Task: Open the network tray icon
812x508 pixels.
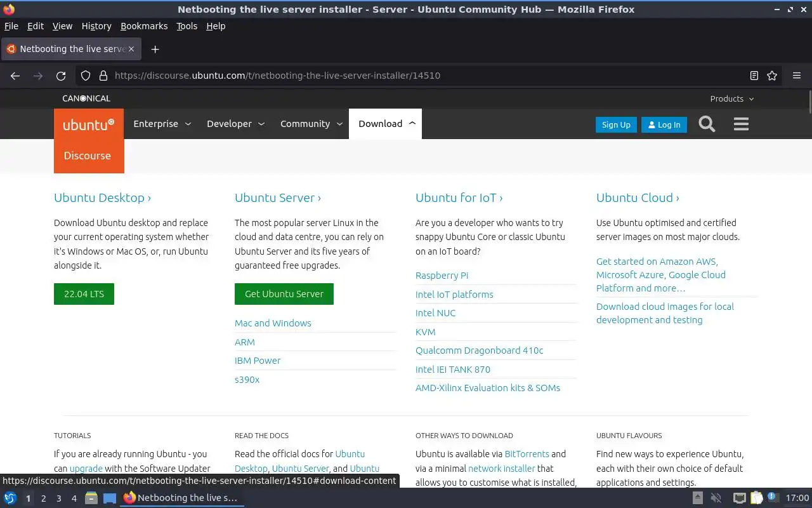Action: tap(739, 498)
